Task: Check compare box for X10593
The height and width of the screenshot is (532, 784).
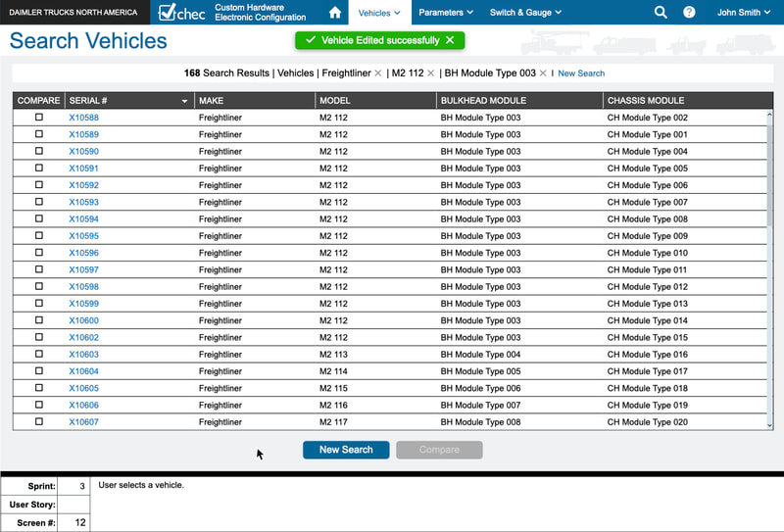Action: coord(39,202)
